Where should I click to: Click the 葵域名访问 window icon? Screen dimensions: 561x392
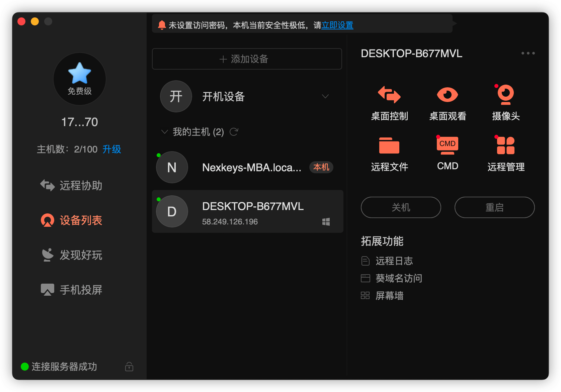[366, 278]
